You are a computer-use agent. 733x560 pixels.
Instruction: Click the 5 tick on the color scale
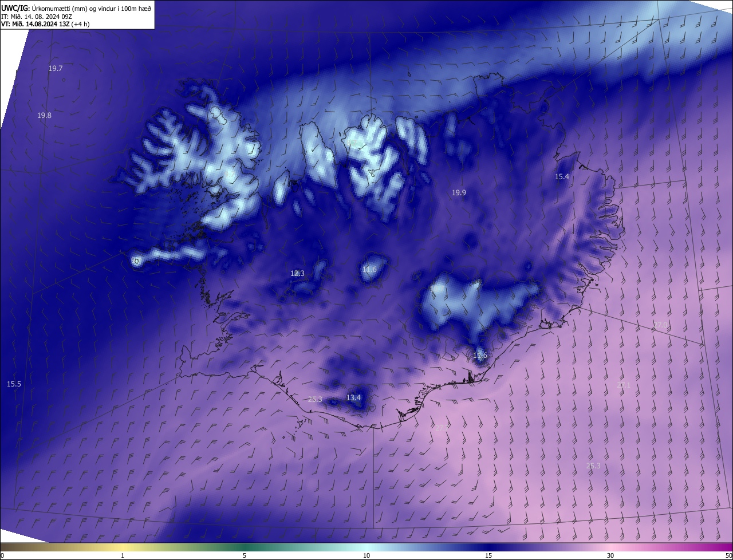pyautogui.click(x=245, y=555)
